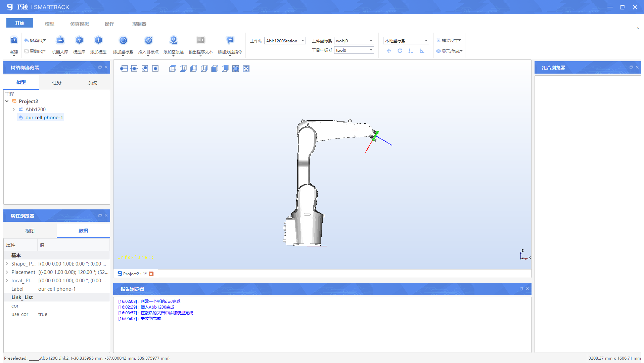The height and width of the screenshot is (363, 644).
Task: Click the 重做(R) redo button
Action: pyautogui.click(x=35, y=51)
